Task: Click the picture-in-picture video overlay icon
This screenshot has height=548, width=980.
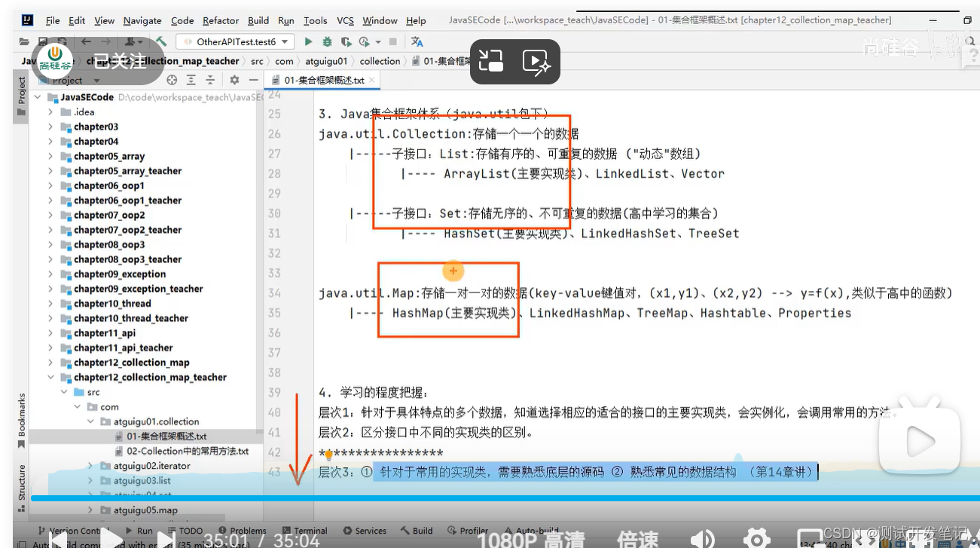Action: tap(491, 62)
